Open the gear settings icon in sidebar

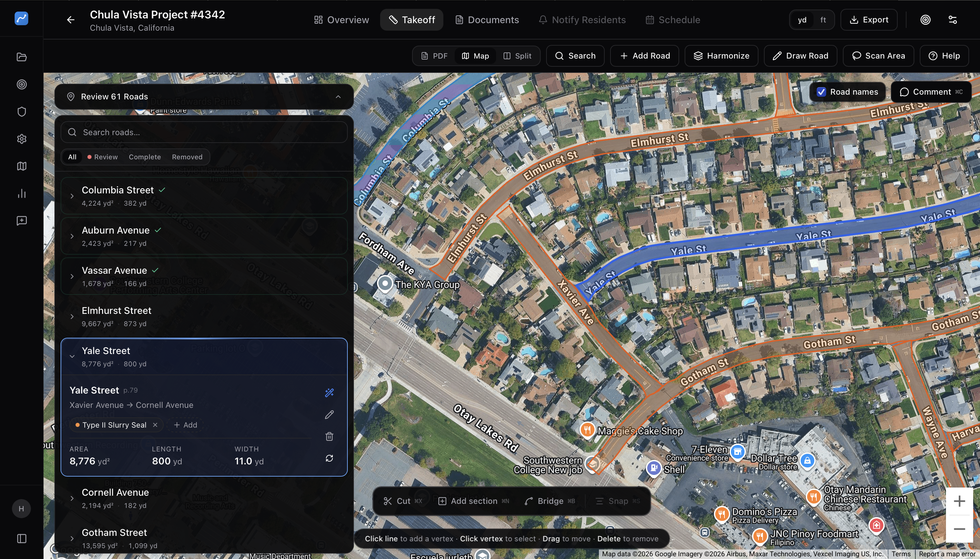[x=21, y=139]
